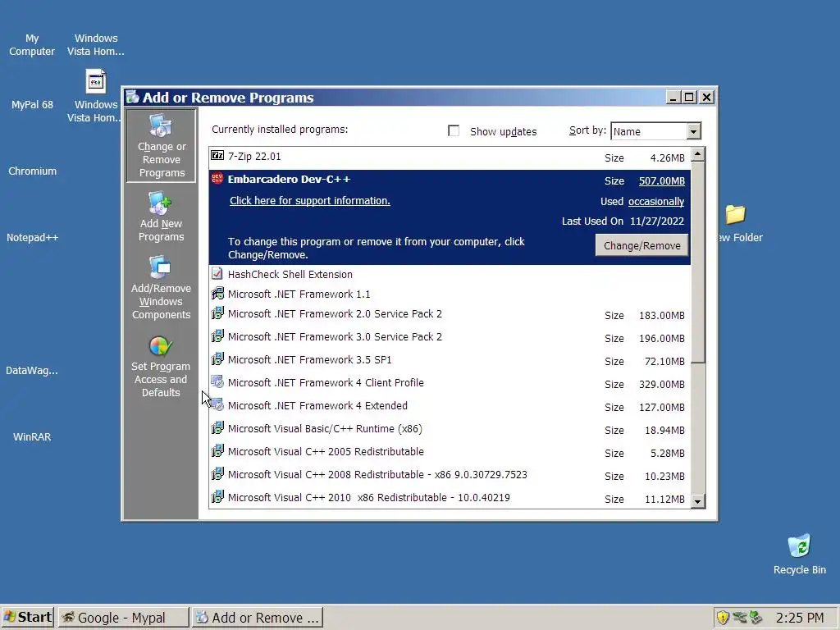Click Visual C++ 2005 Redistributable icon

217,451
